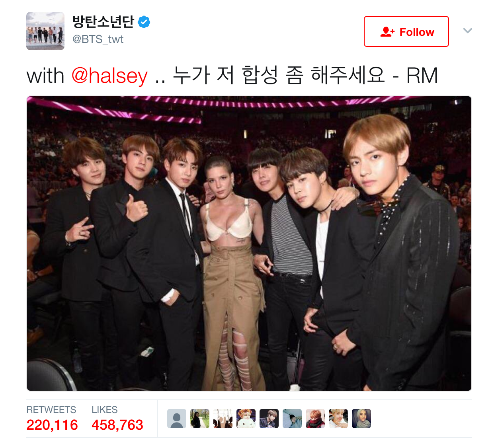The width and height of the screenshot is (496, 448).
Task: Open liker avatar wearing a gray hijab
Action: point(361,419)
